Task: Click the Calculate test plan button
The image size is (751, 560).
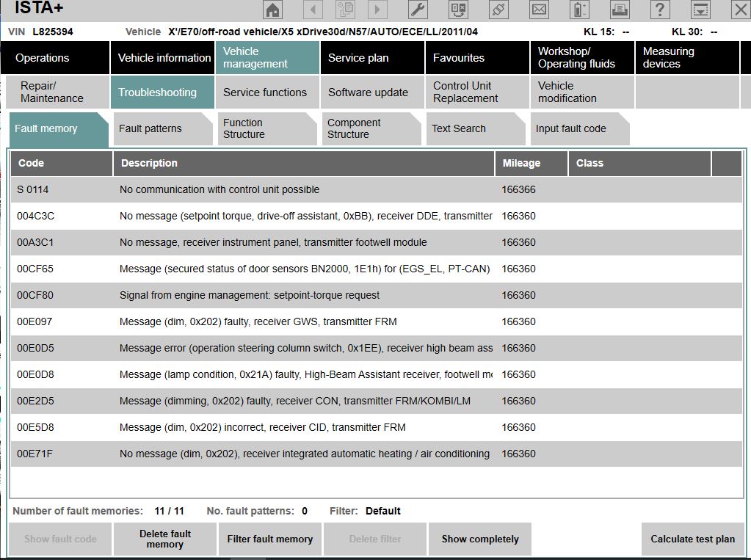Action: pyautogui.click(x=692, y=539)
